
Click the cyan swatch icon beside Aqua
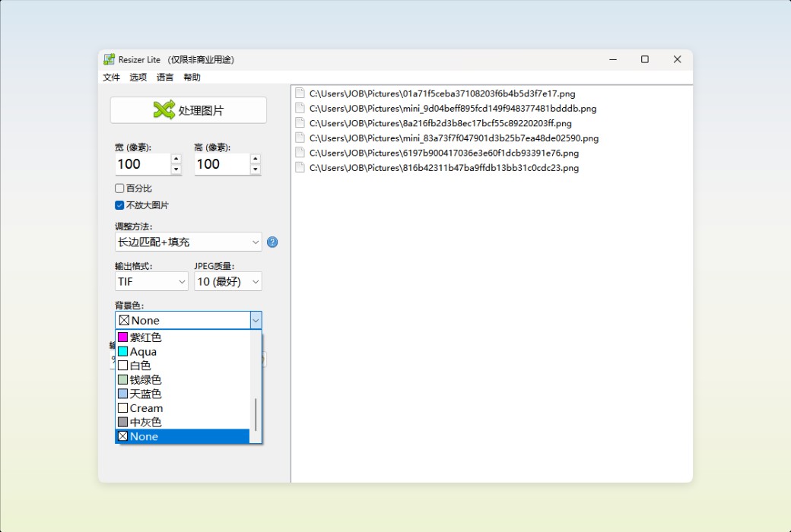[123, 351]
